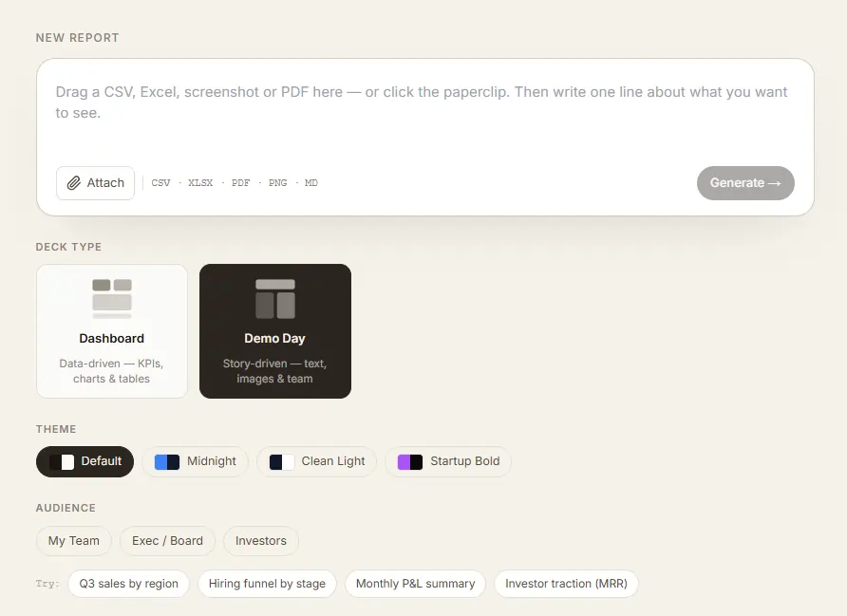
Task: Click the XLSX file format label
Action: click(x=200, y=183)
